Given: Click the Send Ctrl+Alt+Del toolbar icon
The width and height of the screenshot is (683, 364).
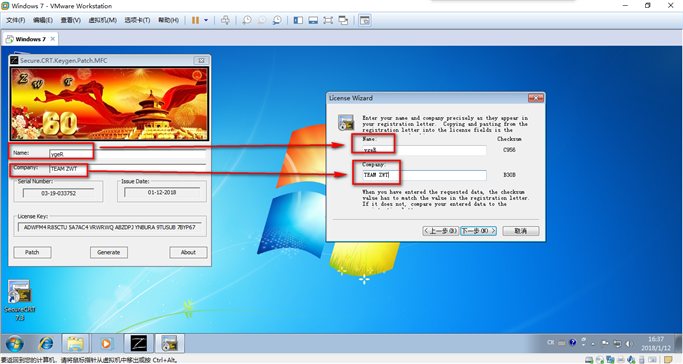Looking at the screenshot, I should (225, 20).
